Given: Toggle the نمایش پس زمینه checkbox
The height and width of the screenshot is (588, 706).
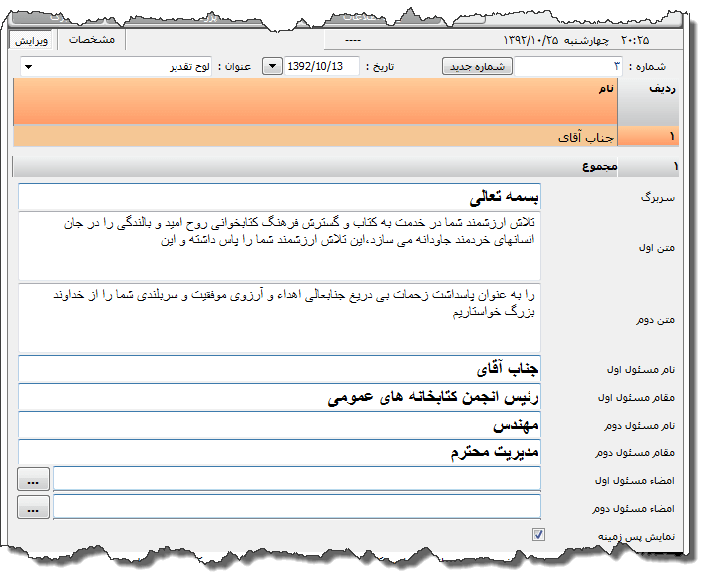Looking at the screenshot, I should tap(538, 535).
